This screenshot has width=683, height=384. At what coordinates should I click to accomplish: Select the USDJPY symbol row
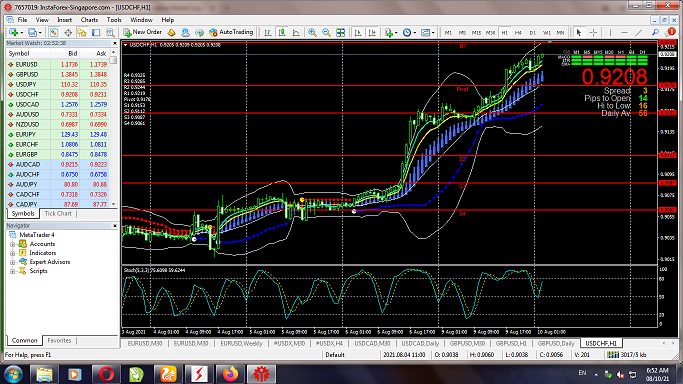(x=57, y=84)
